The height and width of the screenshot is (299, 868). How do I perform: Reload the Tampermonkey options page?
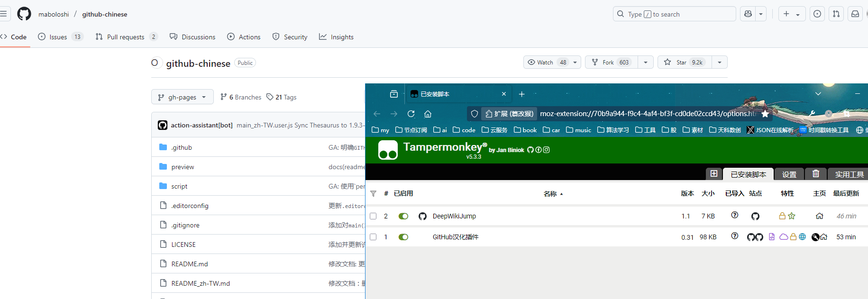tap(411, 114)
